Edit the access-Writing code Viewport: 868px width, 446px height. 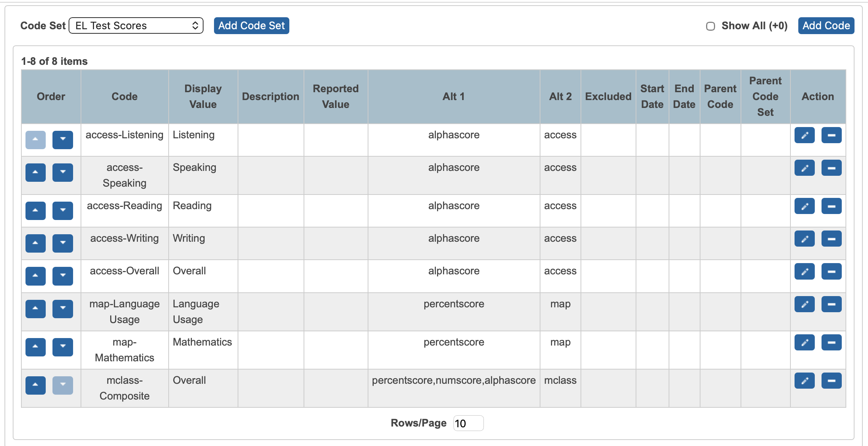click(x=804, y=239)
